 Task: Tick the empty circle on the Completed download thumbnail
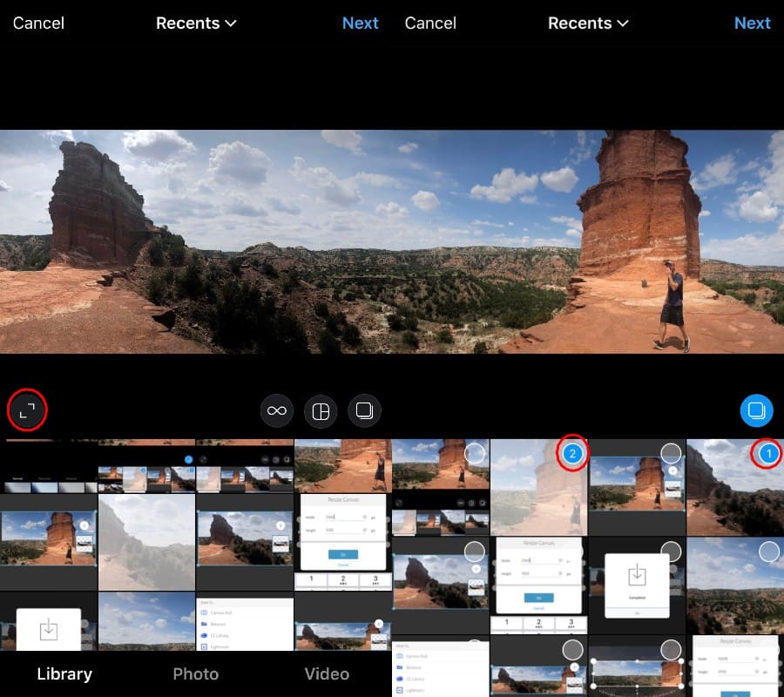(x=671, y=552)
